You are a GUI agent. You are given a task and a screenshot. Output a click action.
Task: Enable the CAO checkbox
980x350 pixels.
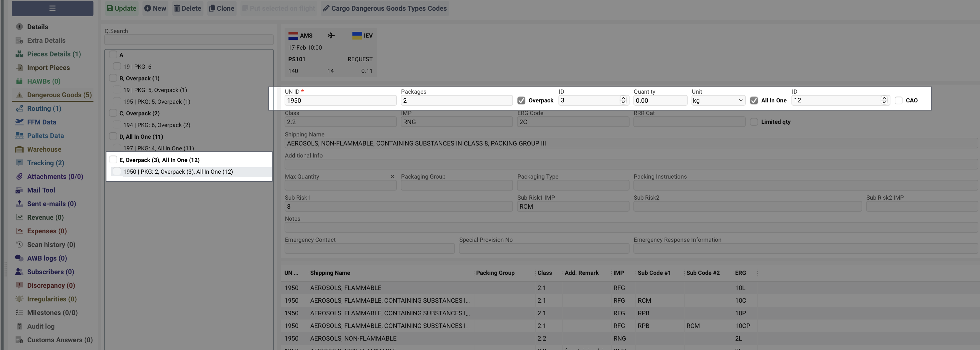click(899, 100)
